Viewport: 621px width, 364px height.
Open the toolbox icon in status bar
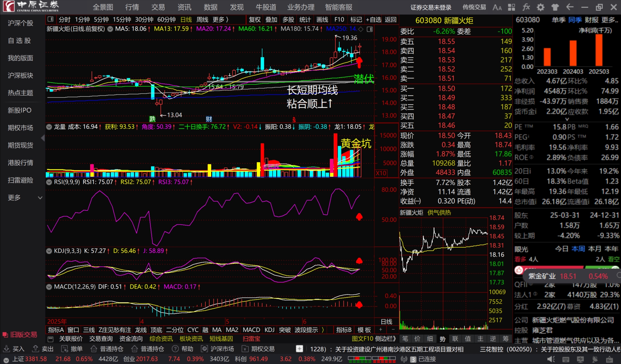point(609,359)
